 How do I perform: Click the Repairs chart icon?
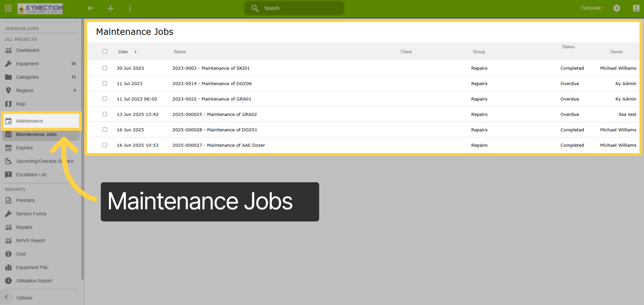[9, 227]
